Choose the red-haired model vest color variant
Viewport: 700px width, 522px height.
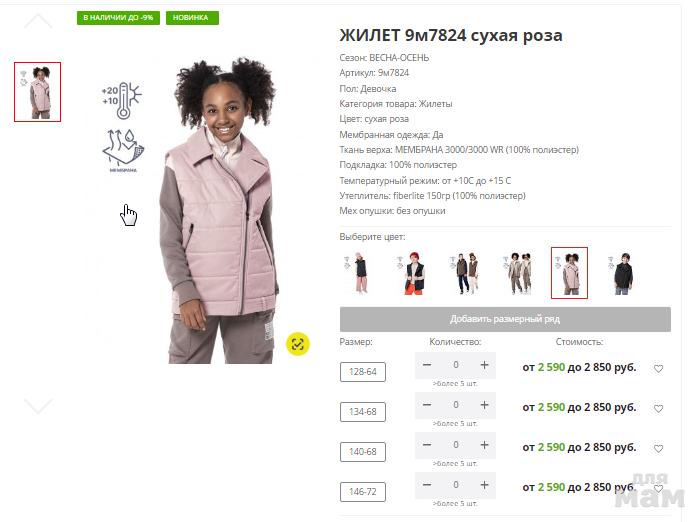point(413,273)
